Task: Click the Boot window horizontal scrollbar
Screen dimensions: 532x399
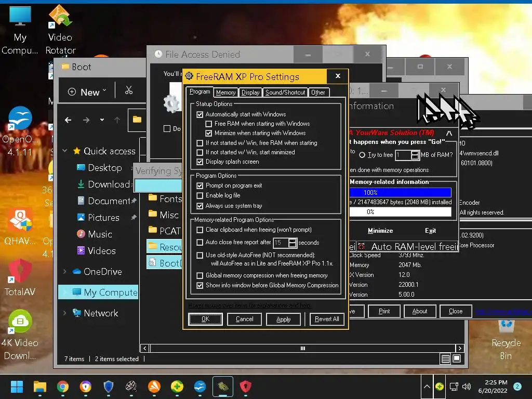Action: coord(303,348)
